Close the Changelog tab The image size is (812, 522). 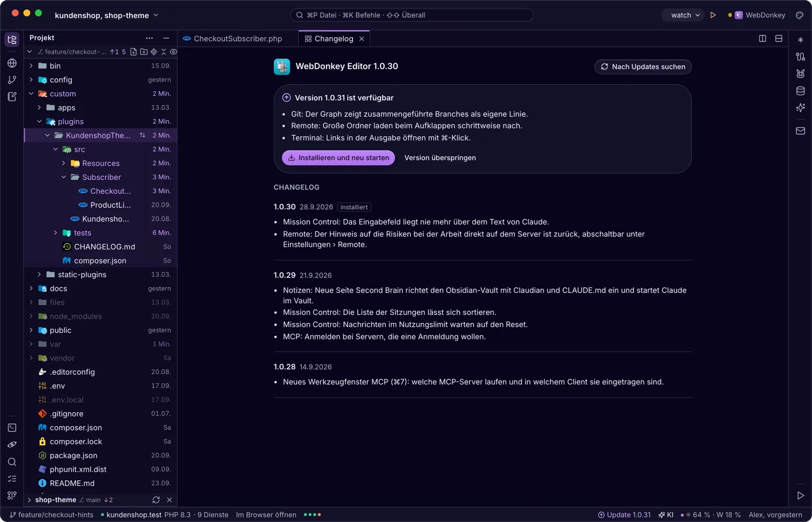[362, 39]
